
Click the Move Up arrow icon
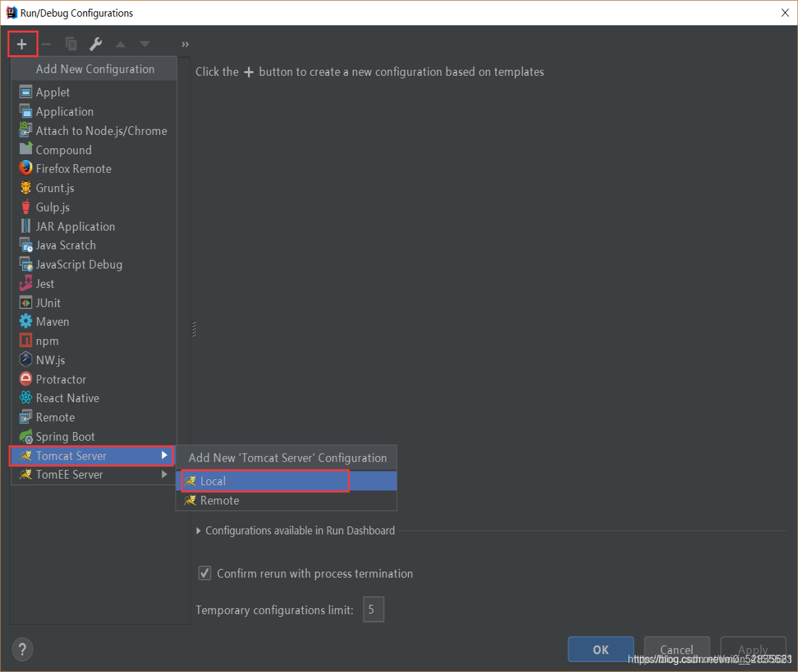tap(120, 45)
